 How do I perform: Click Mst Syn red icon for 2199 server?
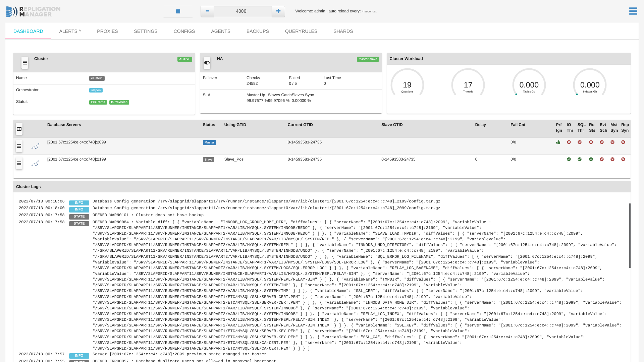tap(612, 160)
